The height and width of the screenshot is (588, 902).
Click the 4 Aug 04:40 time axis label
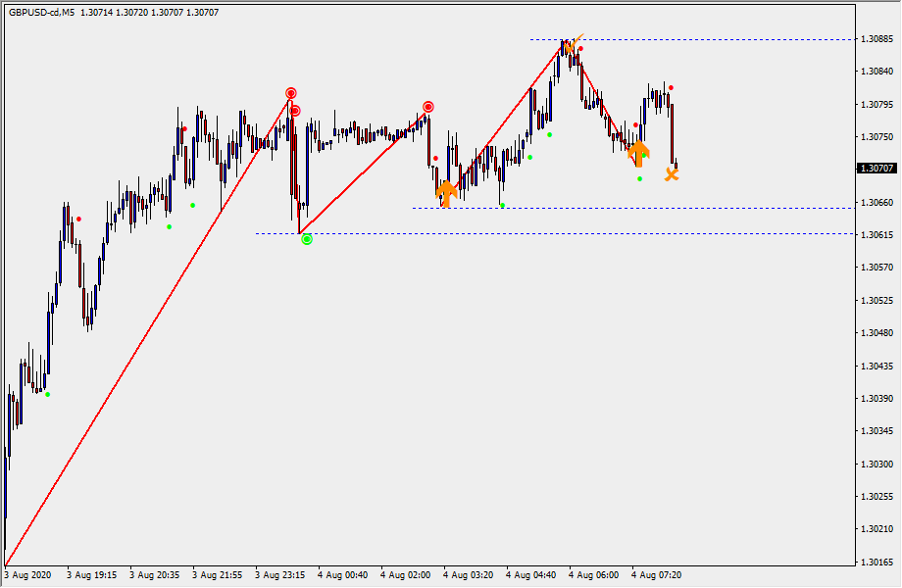point(531,575)
